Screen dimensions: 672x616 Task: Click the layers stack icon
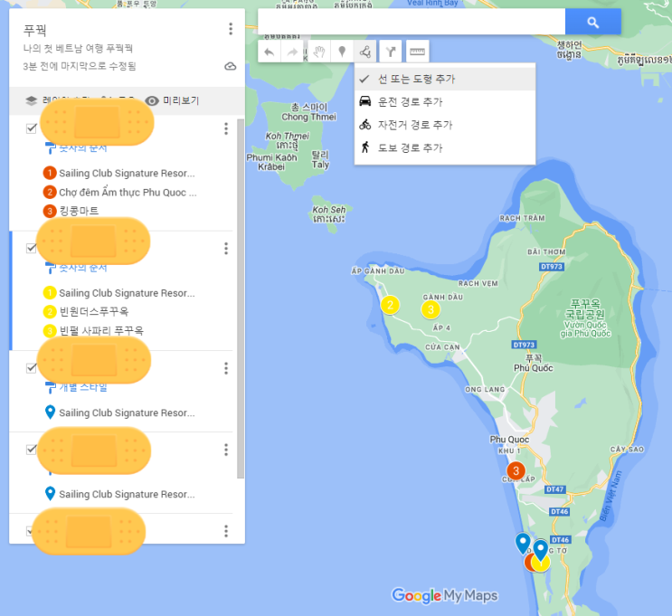(32, 100)
